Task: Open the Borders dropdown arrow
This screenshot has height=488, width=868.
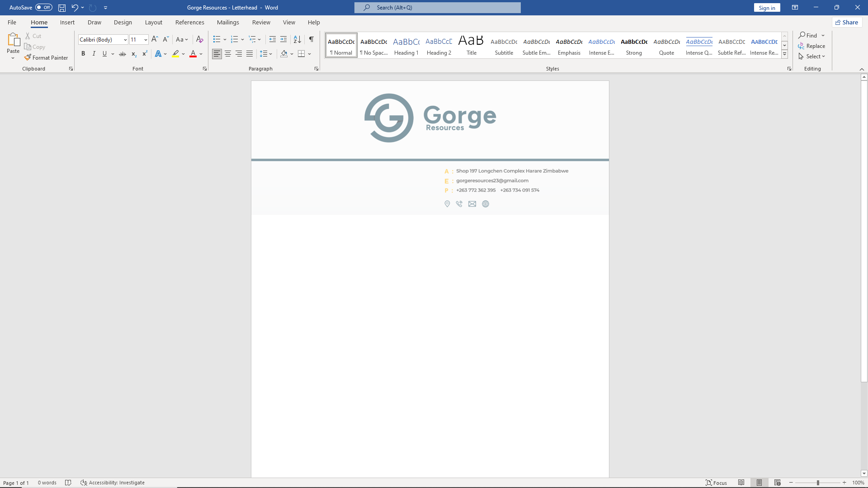Action: tap(310, 54)
